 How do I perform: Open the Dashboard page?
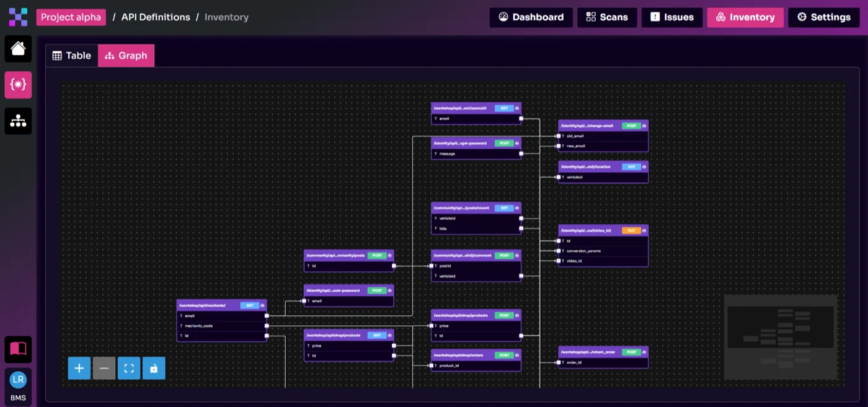pos(531,17)
